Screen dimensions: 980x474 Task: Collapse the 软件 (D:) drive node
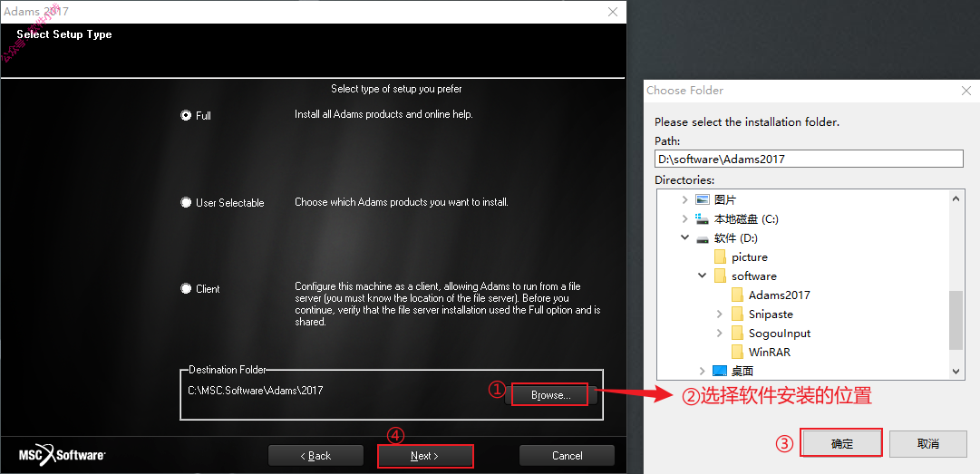685,238
